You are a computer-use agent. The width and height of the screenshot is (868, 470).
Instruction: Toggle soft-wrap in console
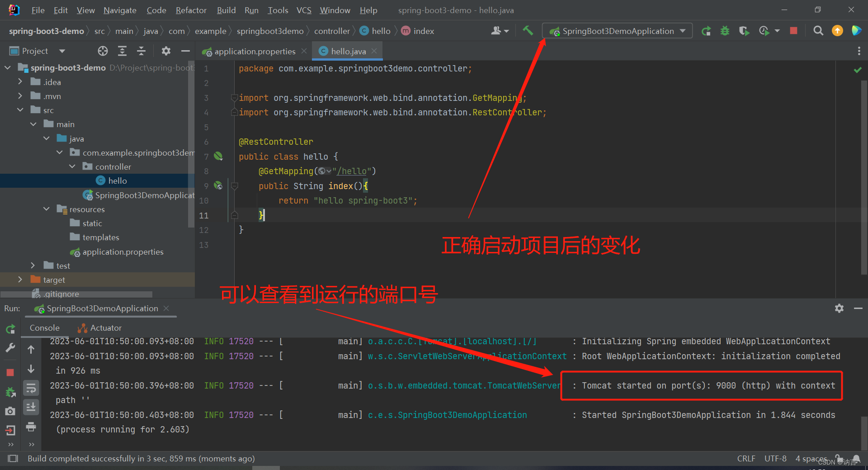(31, 388)
